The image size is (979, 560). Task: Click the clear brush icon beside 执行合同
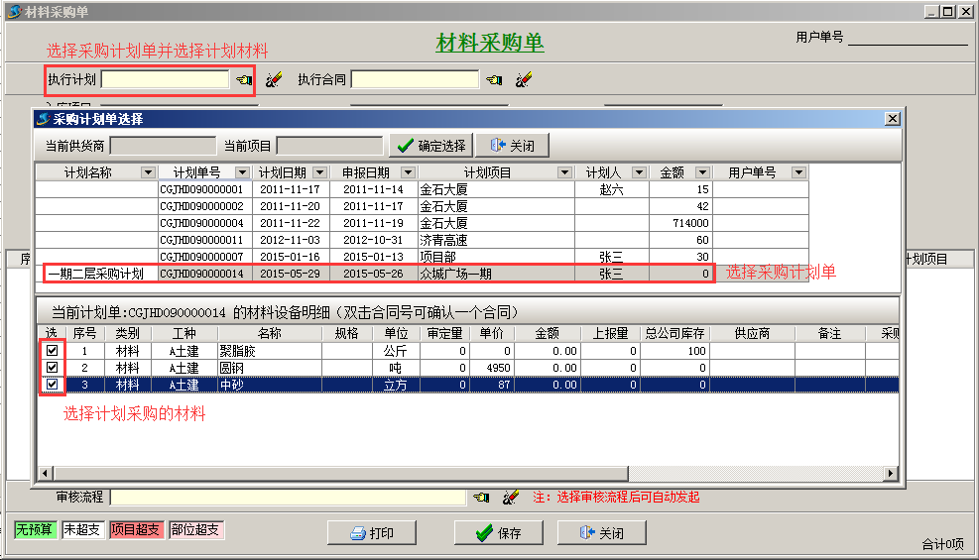click(524, 80)
